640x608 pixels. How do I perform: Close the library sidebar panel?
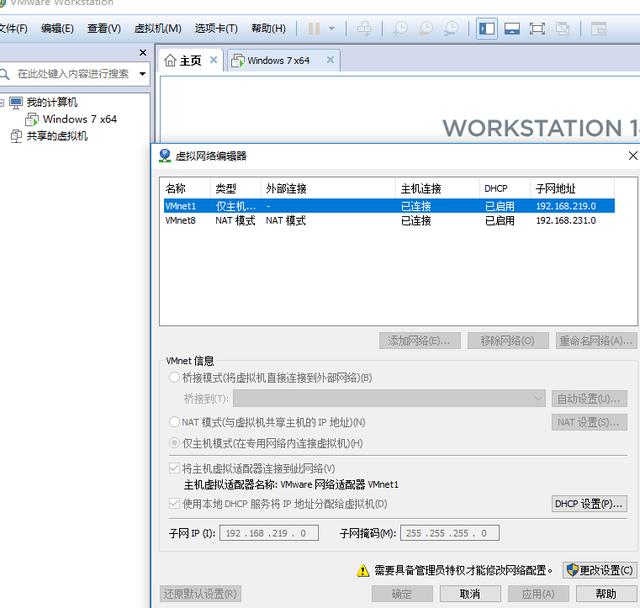142,53
